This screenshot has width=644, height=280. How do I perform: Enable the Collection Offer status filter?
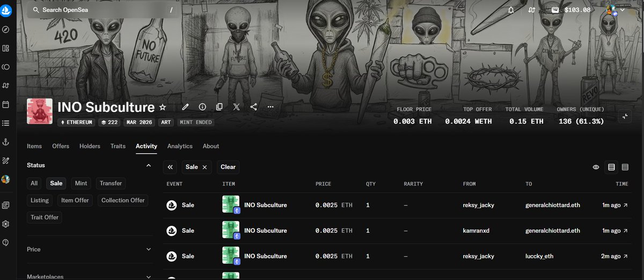tap(123, 201)
